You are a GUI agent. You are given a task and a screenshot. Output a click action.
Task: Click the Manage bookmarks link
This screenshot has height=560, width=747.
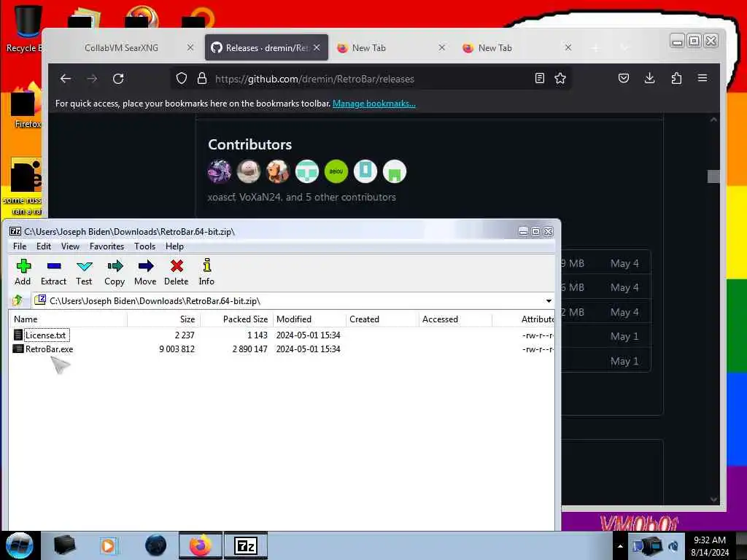(374, 104)
